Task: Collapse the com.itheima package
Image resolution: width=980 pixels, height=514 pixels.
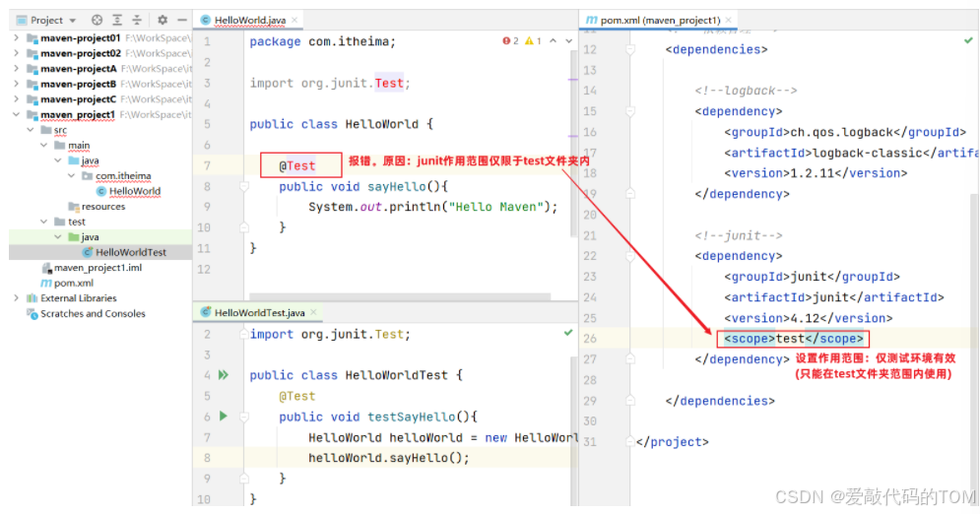Action: coord(71,175)
